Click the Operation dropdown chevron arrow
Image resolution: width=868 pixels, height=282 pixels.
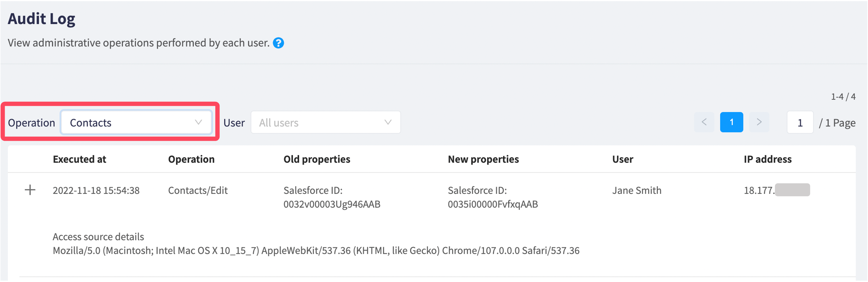pos(198,122)
